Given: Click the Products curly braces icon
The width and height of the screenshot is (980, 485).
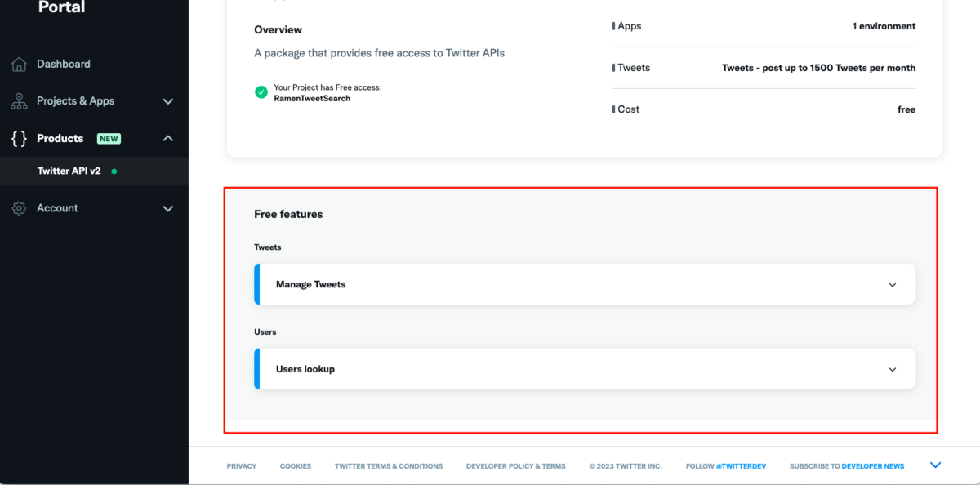Looking at the screenshot, I should [x=19, y=139].
